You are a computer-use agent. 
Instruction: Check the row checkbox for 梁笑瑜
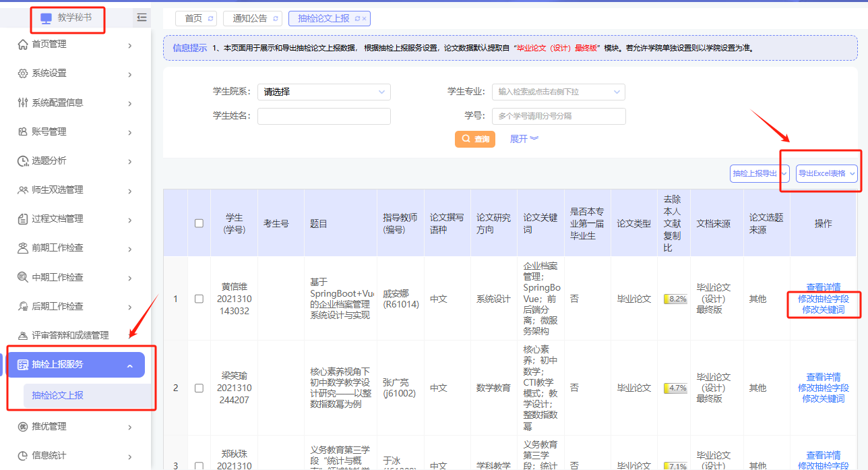point(199,388)
